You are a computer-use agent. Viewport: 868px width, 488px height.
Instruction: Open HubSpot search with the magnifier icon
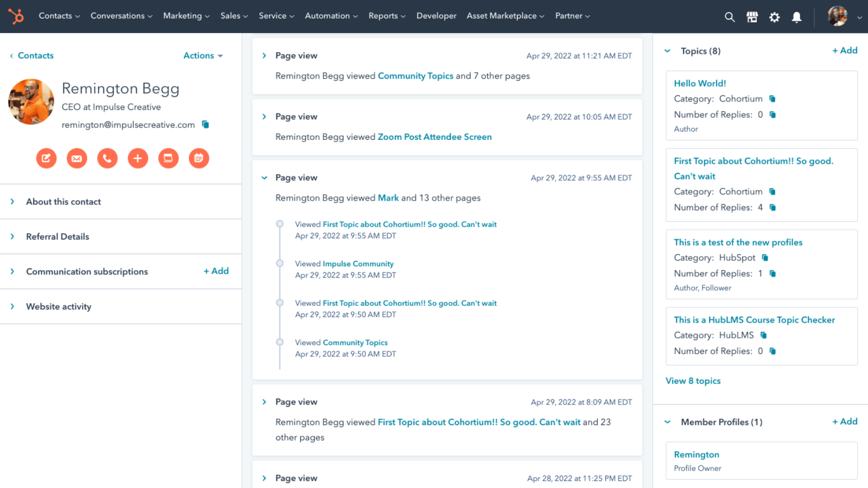[730, 17]
